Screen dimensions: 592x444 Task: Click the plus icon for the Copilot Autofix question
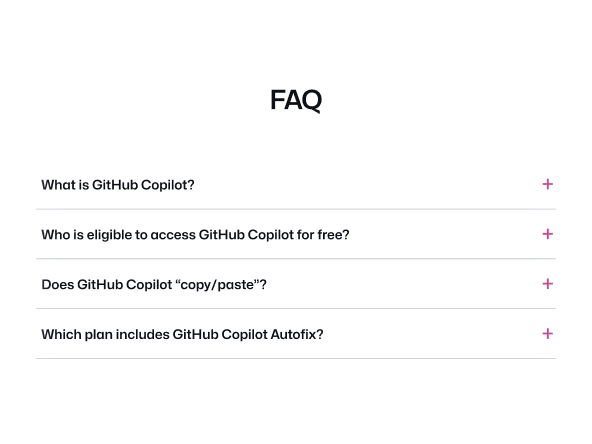547,334
